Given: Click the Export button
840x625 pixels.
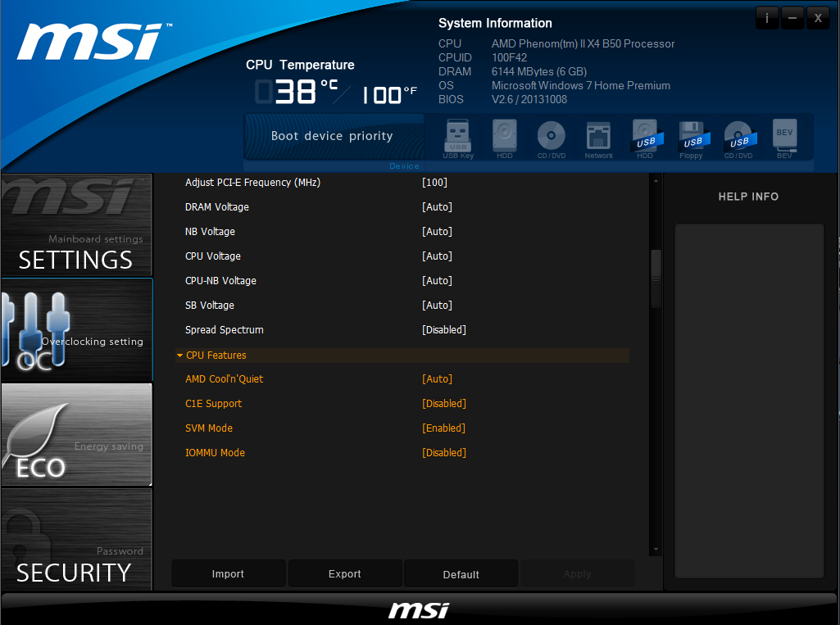Looking at the screenshot, I should pyautogui.click(x=345, y=573).
